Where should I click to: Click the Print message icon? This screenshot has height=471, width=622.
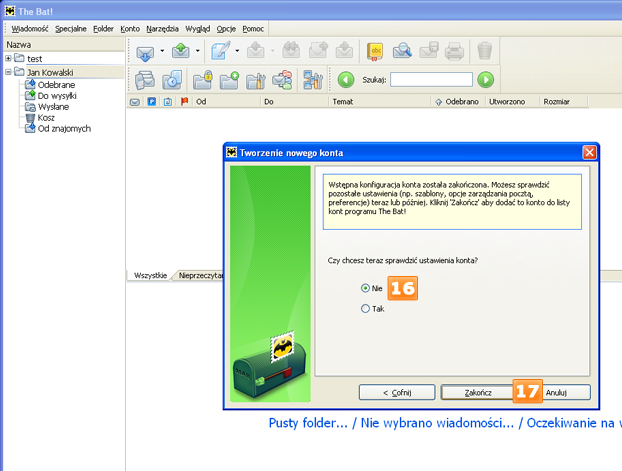click(x=455, y=51)
